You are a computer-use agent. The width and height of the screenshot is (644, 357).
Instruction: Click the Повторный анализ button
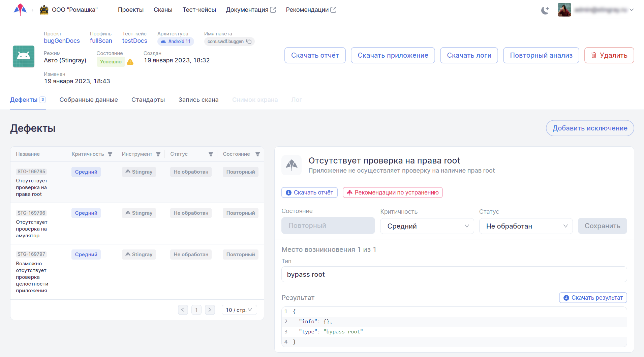[x=541, y=55]
